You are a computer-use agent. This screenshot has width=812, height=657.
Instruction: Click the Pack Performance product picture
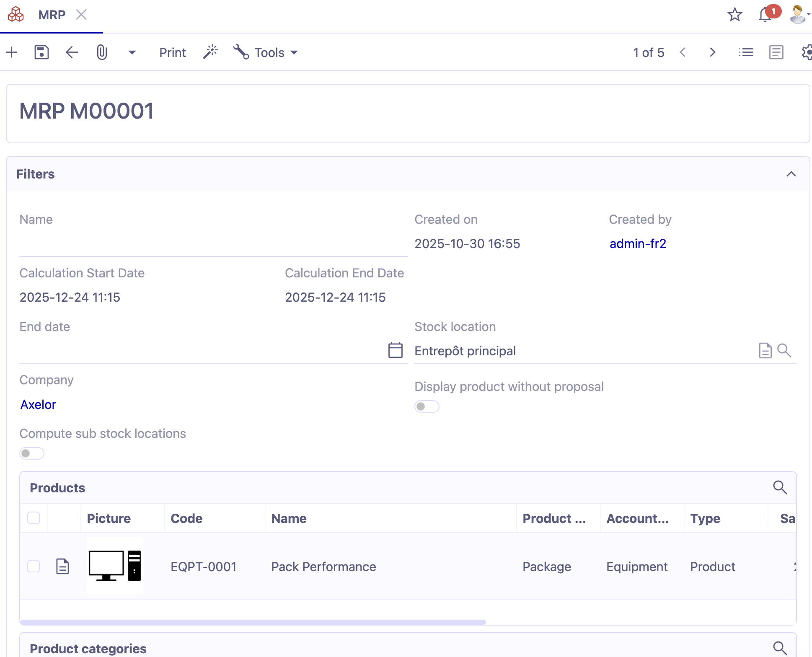(115, 566)
